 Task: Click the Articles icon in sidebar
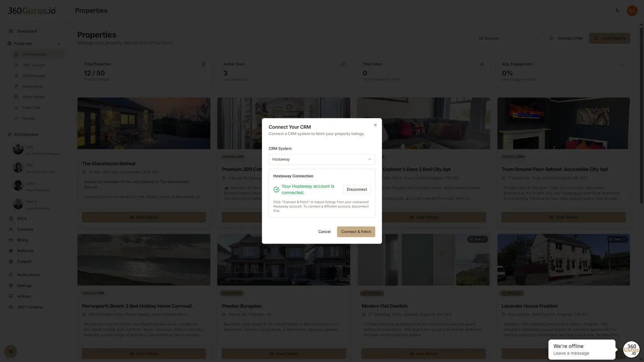click(x=11, y=296)
